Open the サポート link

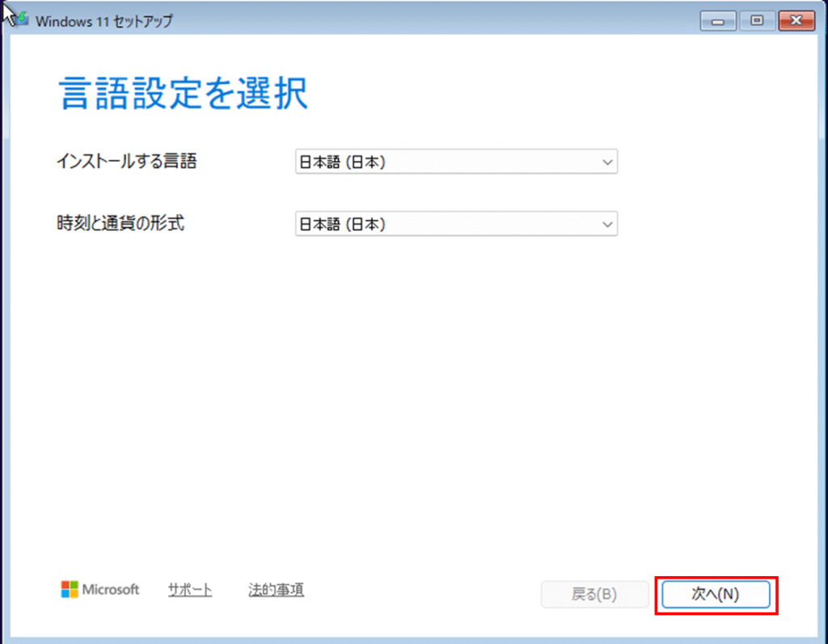coord(190,590)
